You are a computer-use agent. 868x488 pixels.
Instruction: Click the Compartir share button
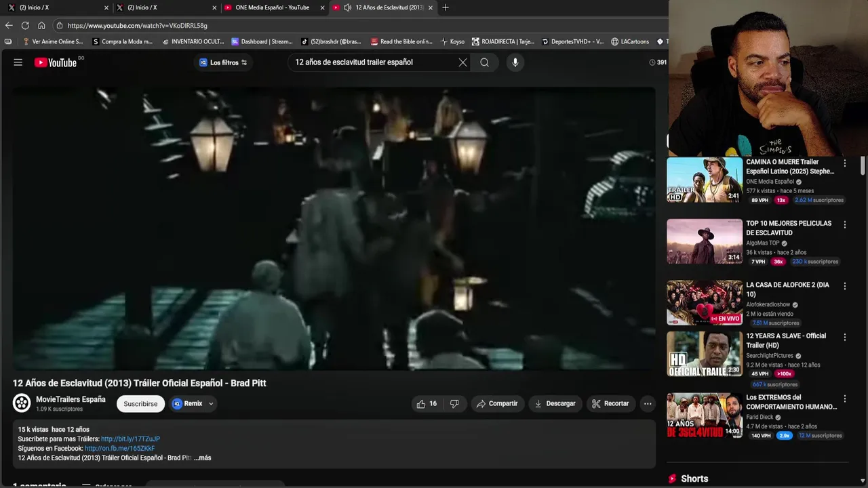pyautogui.click(x=497, y=403)
